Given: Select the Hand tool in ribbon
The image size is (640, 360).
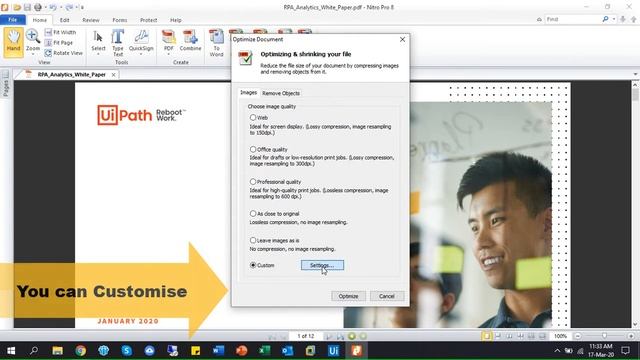Looking at the screenshot, I should click(13, 42).
